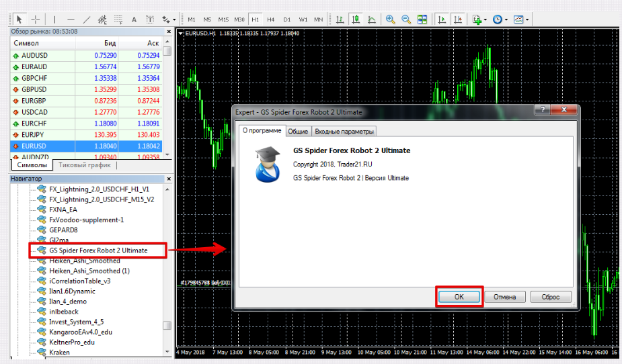Image resolution: width=622 pixels, height=364 pixels.
Task: Select the H1 timeframe
Action: point(256,19)
